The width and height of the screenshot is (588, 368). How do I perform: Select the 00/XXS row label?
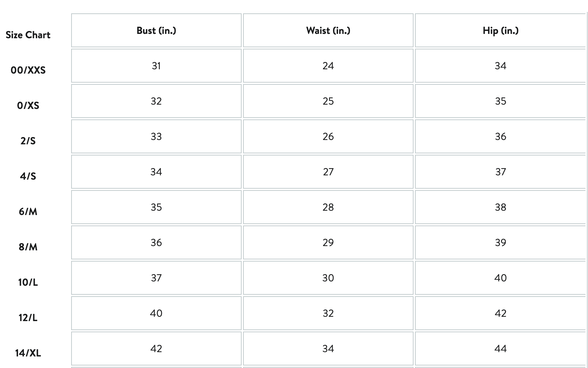tap(28, 70)
